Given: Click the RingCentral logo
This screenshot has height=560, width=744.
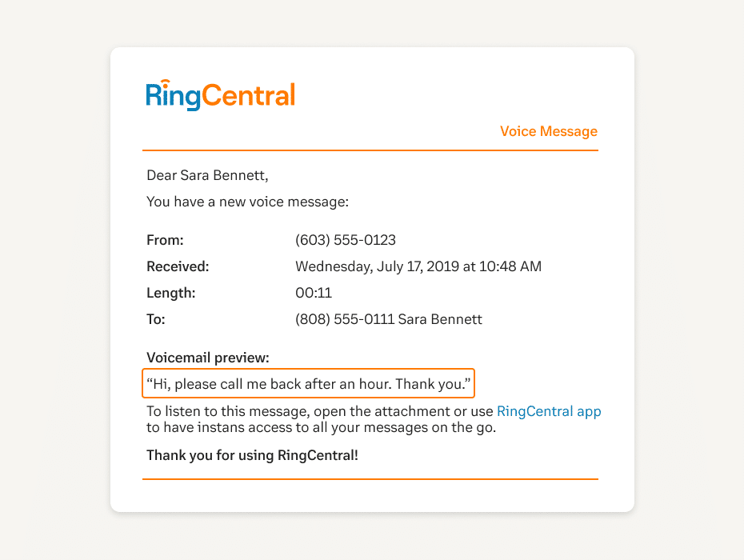Looking at the screenshot, I should tap(221, 95).
